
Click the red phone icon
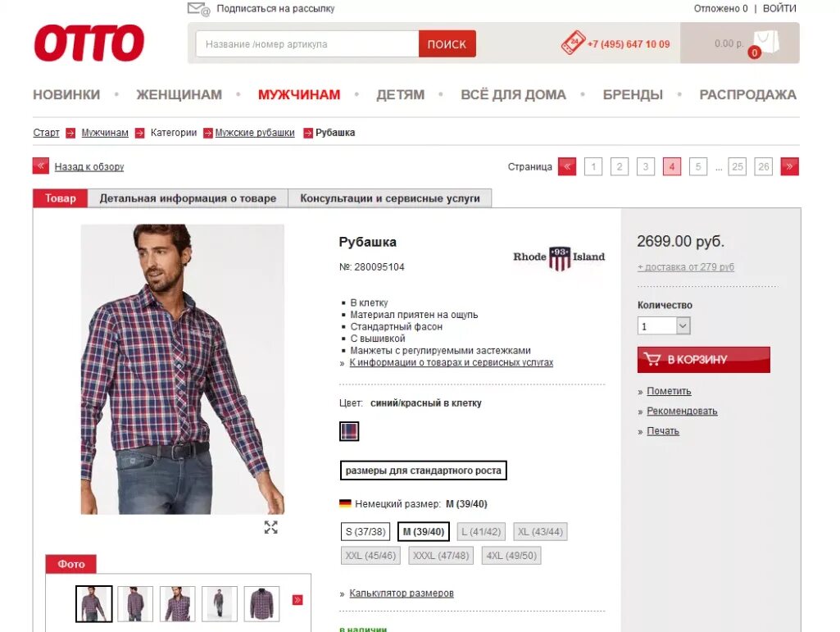click(573, 43)
